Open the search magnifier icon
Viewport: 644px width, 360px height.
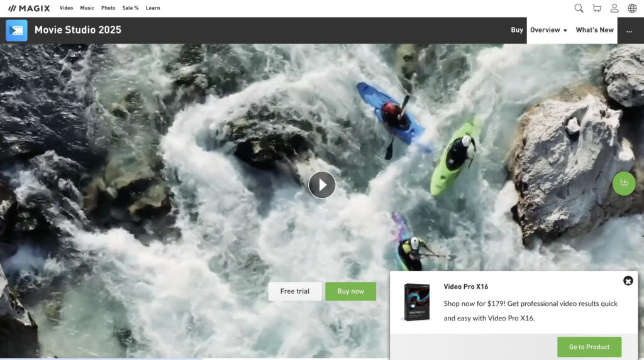(x=579, y=8)
